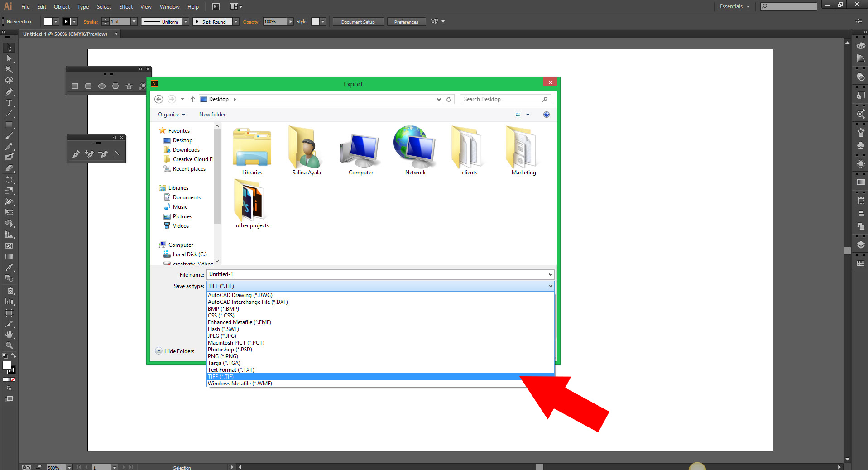Pick the Star tool in floating panel
Screen dimensions: 868x470
(x=129, y=86)
